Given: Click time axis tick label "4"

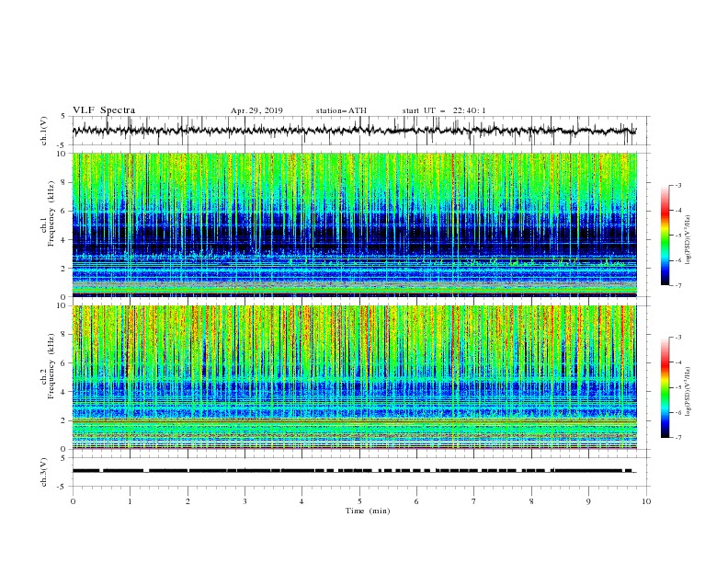Looking at the screenshot, I should tap(301, 501).
